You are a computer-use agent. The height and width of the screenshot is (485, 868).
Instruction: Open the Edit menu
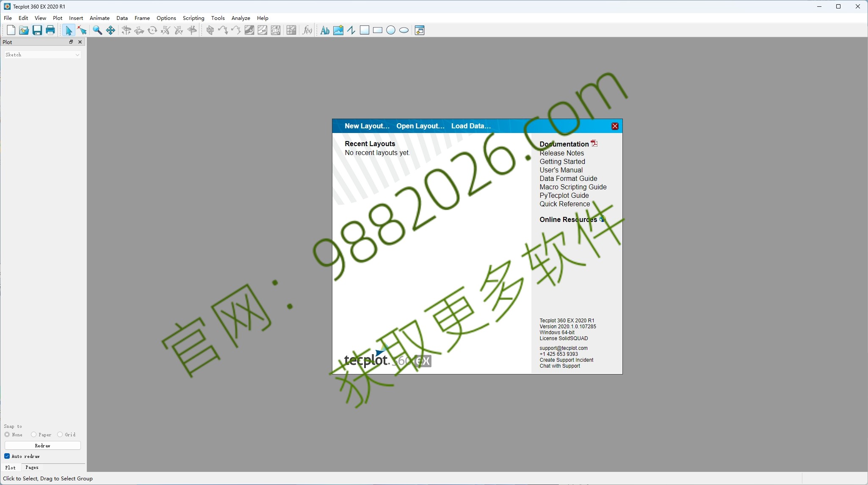[x=23, y=18]
